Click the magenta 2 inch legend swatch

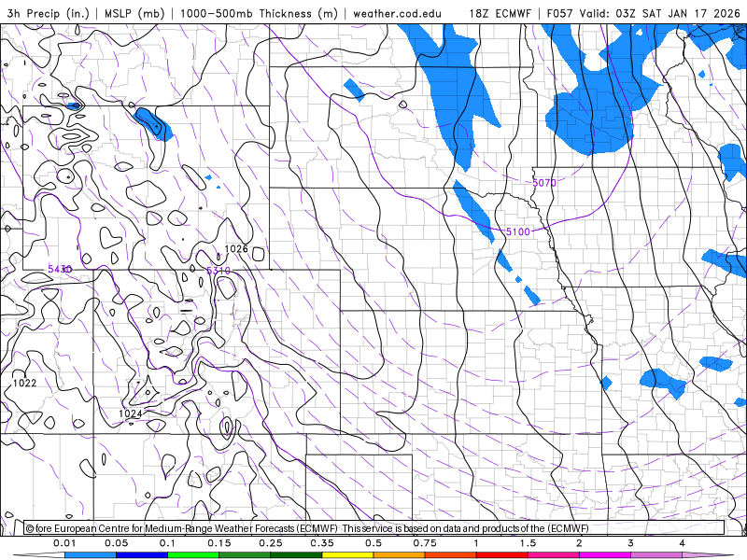(x=605, y=555)
